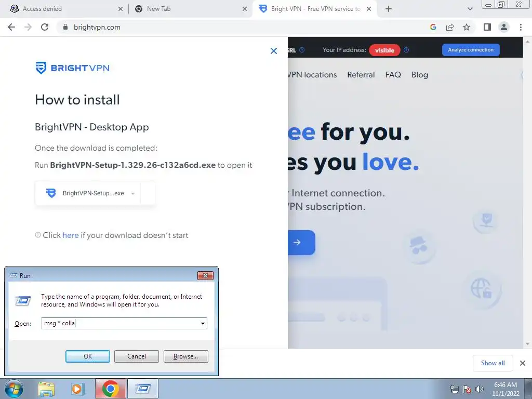Click the Show desktop strip
532x399 pixels.
[528, 389]
